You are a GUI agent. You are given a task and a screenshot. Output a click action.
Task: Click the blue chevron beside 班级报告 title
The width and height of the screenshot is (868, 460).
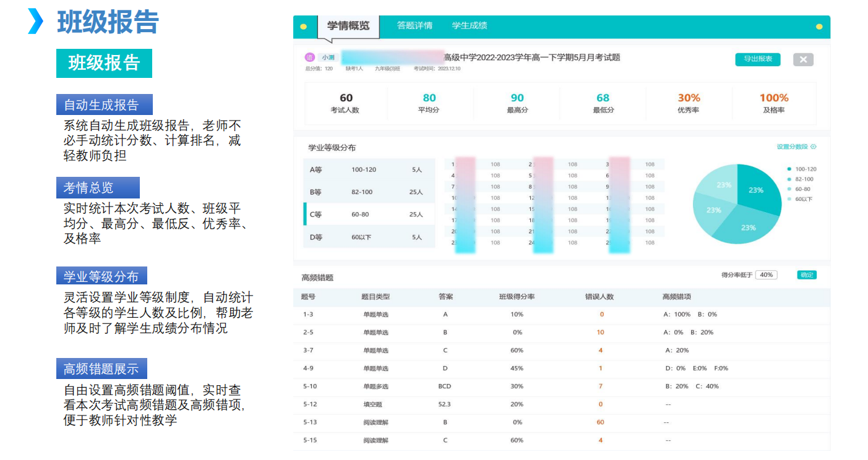(x=36, y=22)
